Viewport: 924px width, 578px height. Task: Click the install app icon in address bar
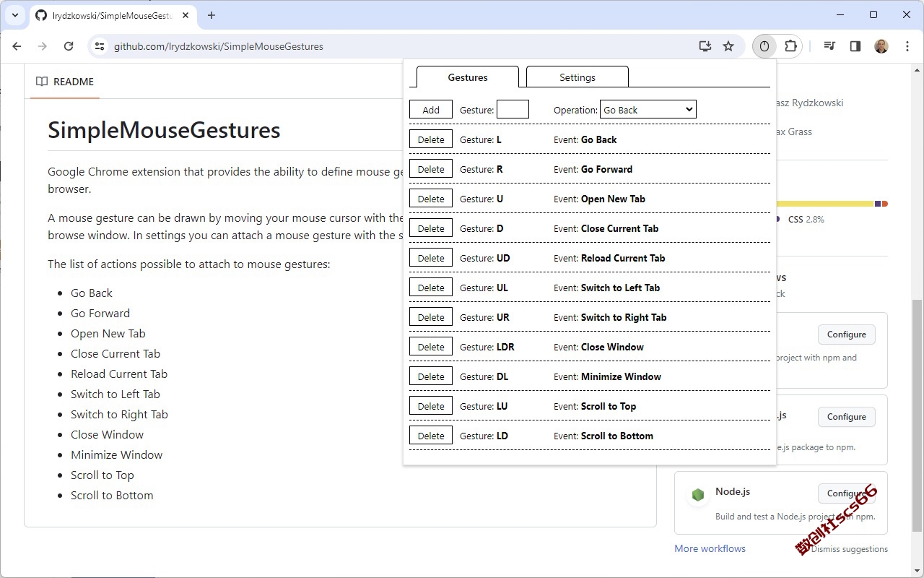tap(705, 46)
